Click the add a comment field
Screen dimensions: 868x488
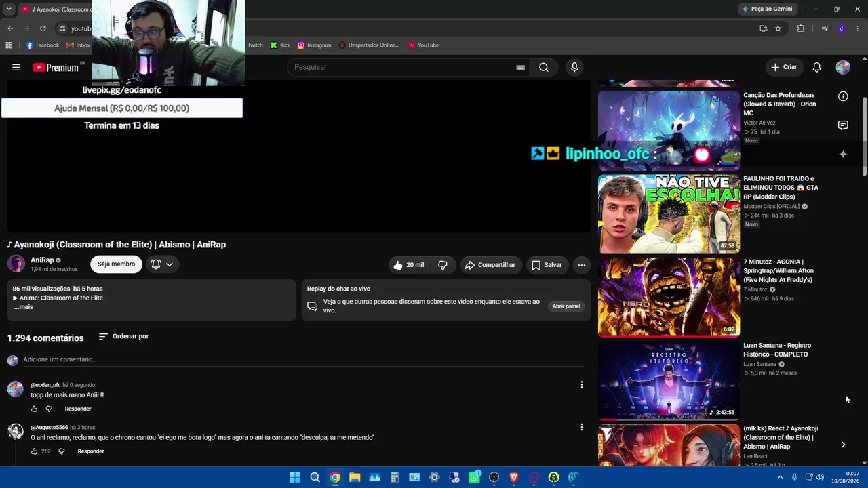(x=303, y=359)
